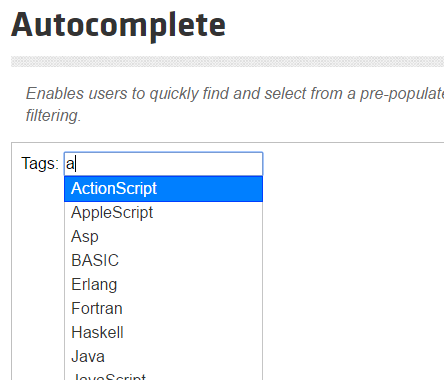Choose Erlang from the autocomplete menu

point(163,285)
